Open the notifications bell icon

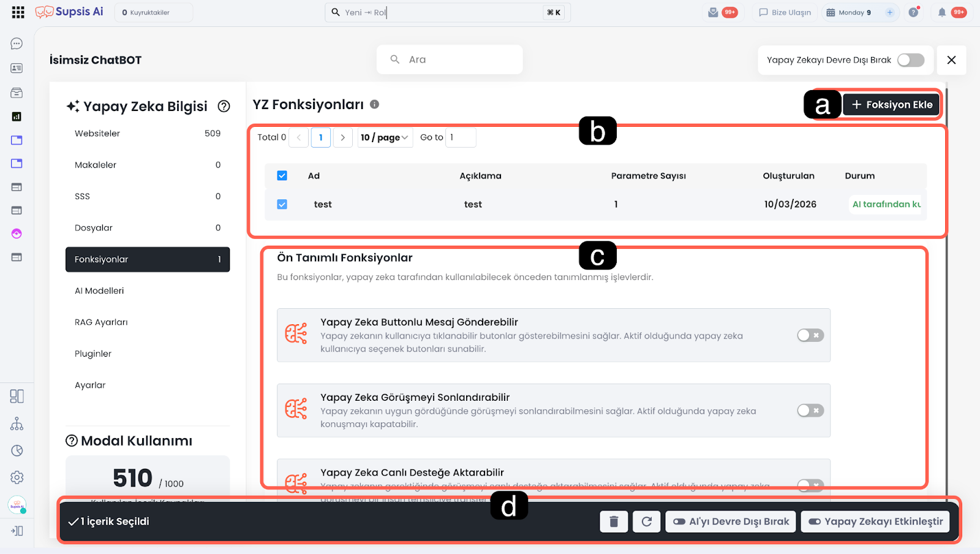[941, 12]
